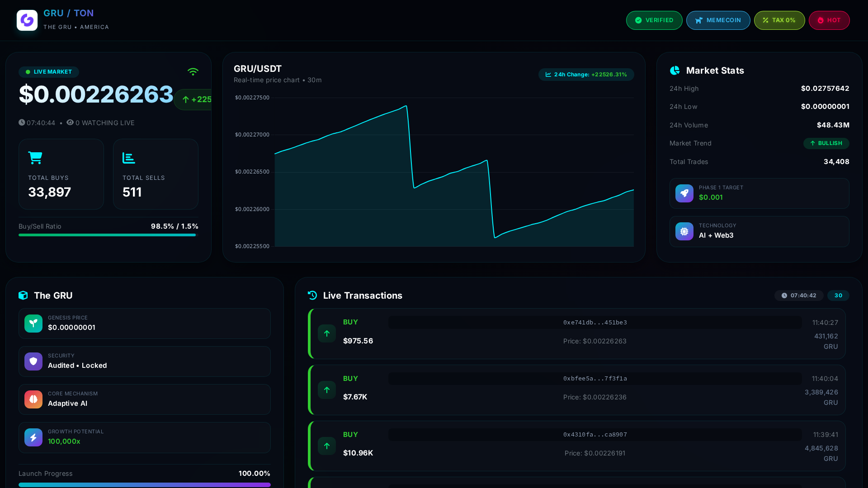Click the chart icon above Total Sells
The image size is (868, 488).
pos(129,158)
